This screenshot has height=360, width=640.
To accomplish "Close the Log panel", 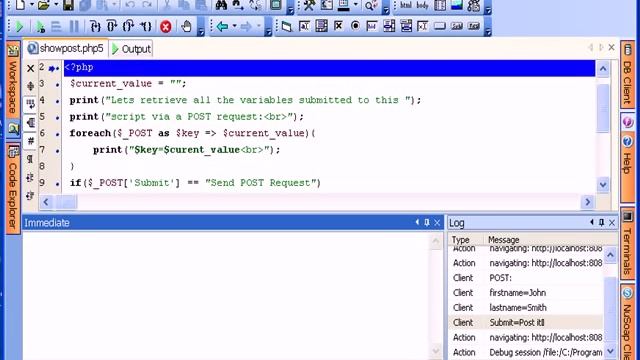I will pos(612,222).
